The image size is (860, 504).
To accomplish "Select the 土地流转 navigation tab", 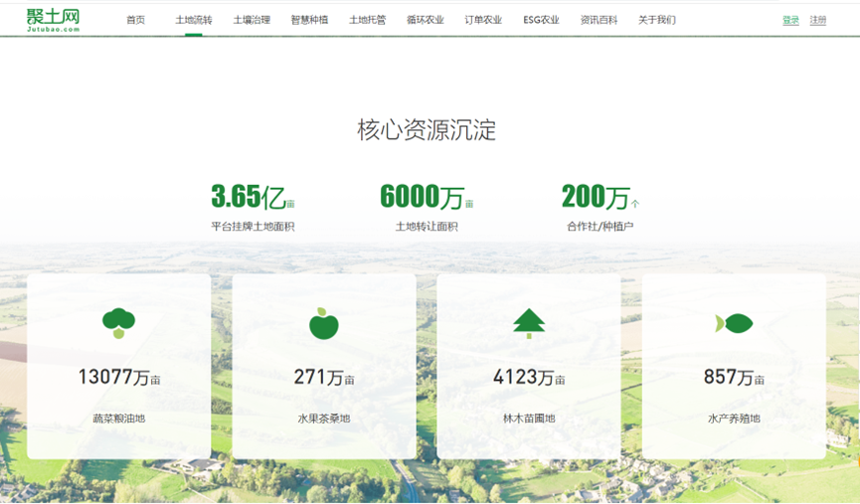I will point(193,20).
